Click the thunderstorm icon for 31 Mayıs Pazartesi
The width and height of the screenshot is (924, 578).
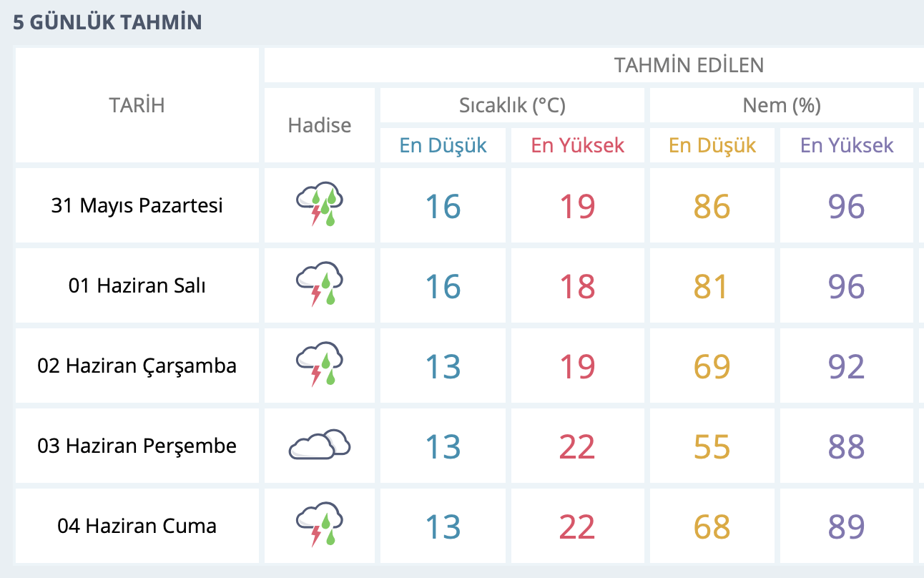click(320, 205)
